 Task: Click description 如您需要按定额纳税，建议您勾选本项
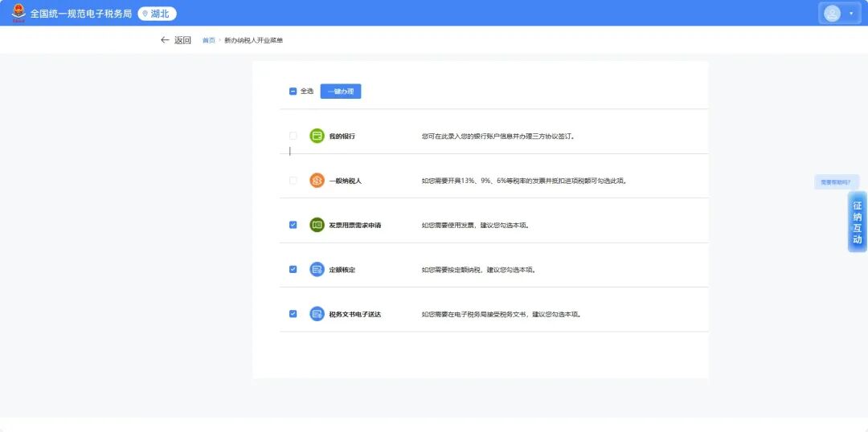click(x=479, y=270)
